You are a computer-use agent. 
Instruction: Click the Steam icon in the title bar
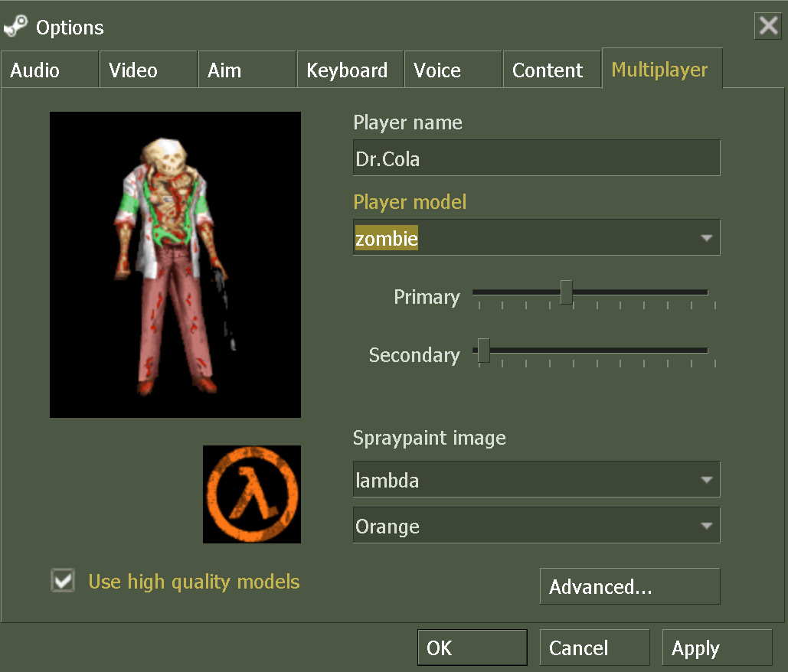click(x=15, y=25)
